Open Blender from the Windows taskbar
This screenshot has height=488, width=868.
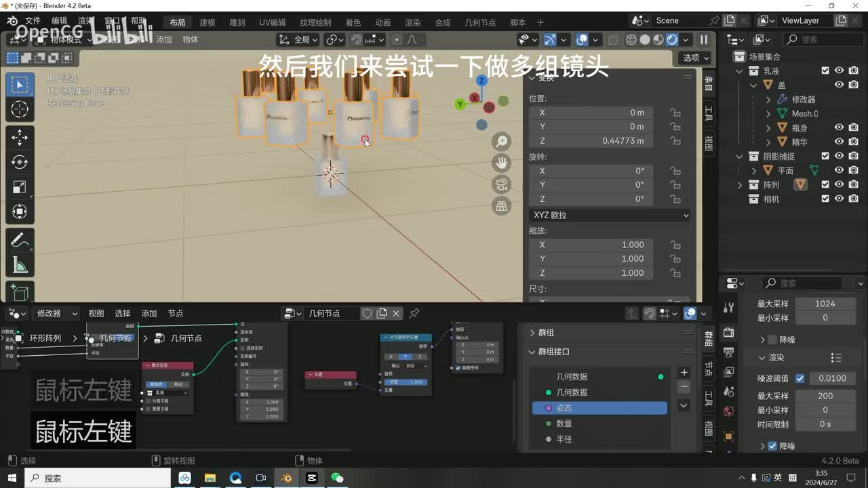coord(286,478)
